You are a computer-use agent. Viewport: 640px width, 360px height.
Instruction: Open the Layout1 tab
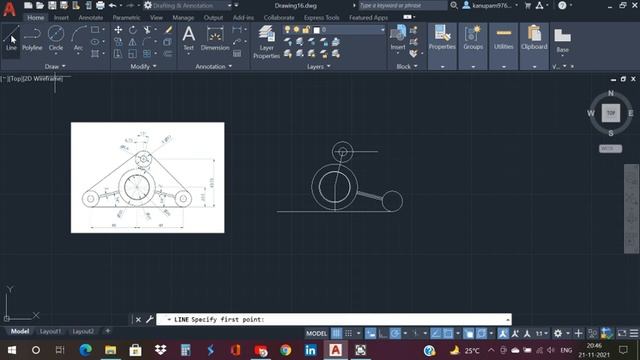tap(50, 331)
